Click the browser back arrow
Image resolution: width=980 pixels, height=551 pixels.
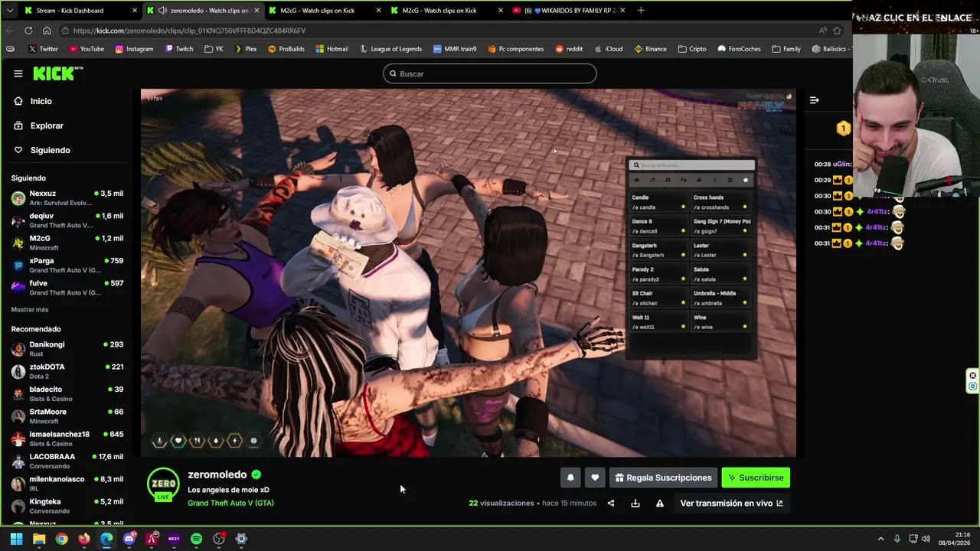pos(10,31)
